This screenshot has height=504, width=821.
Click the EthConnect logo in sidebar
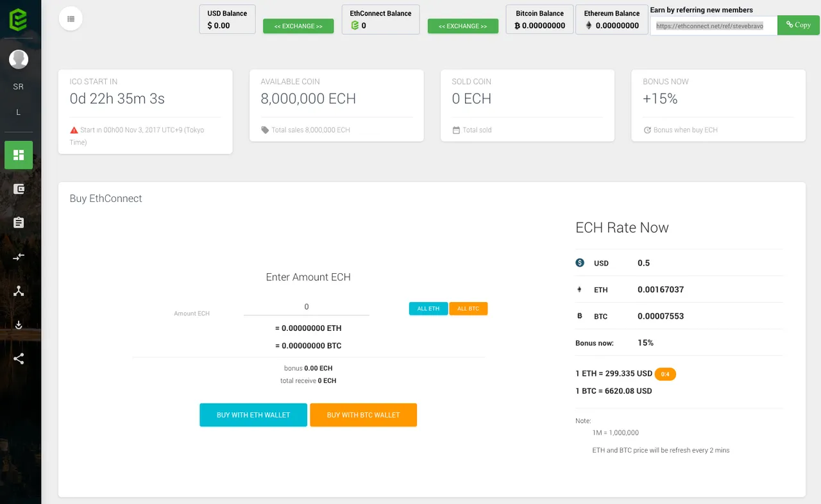click(x=18, y=19)
